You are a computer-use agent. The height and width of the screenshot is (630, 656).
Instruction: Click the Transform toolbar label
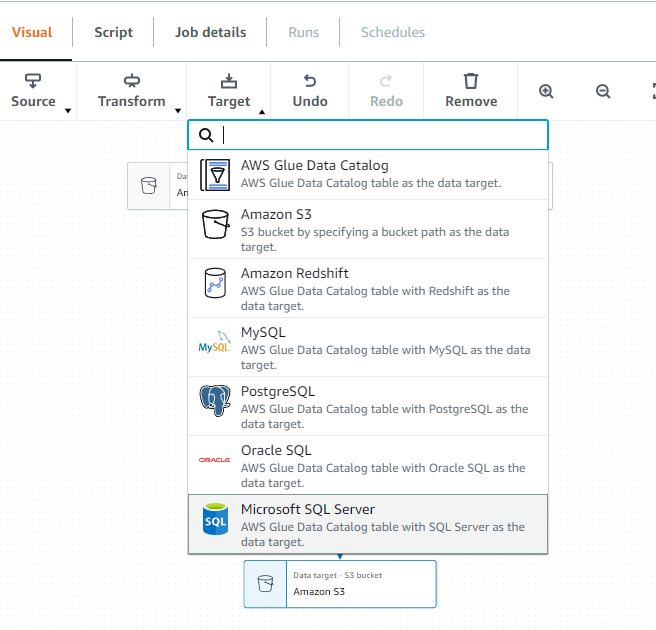(131, 101)
